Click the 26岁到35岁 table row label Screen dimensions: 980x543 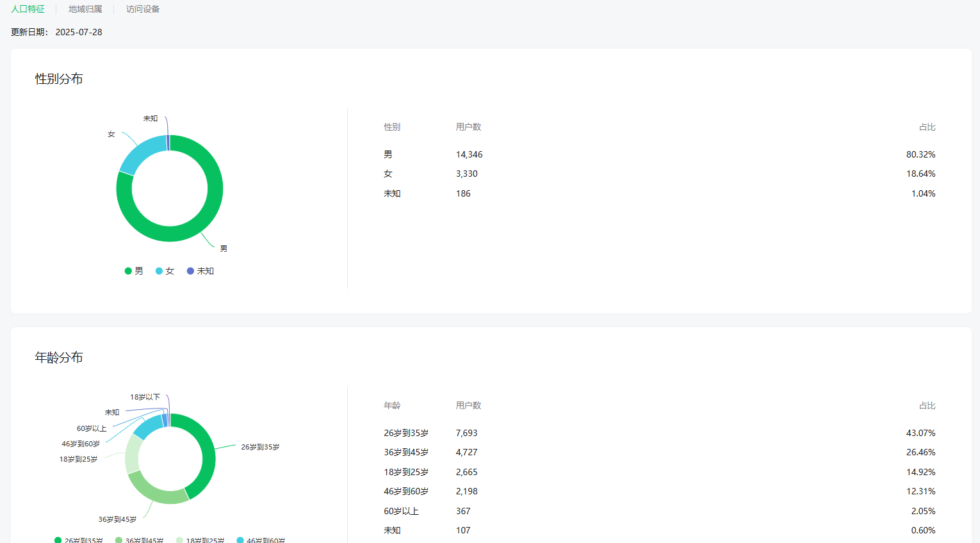pyautogui.click(x=406, y=433)
